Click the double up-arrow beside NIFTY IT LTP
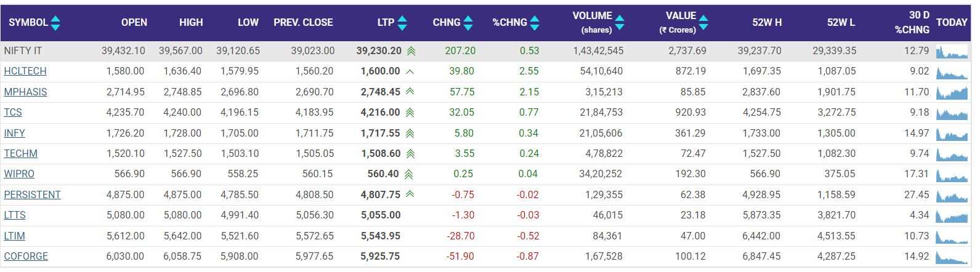The image size is (980, 272). [x=411, y=51]
